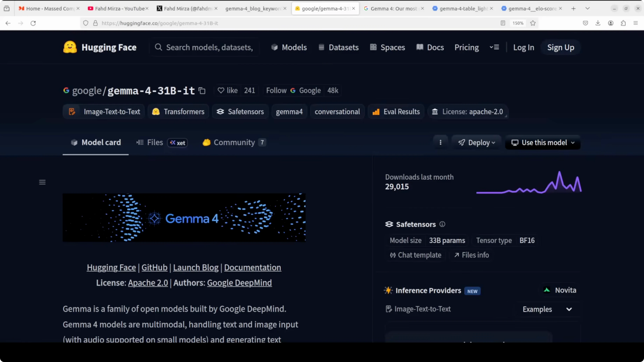The image size is (644, 362).
Task: Reload the current page
Action: pos(33,23)
